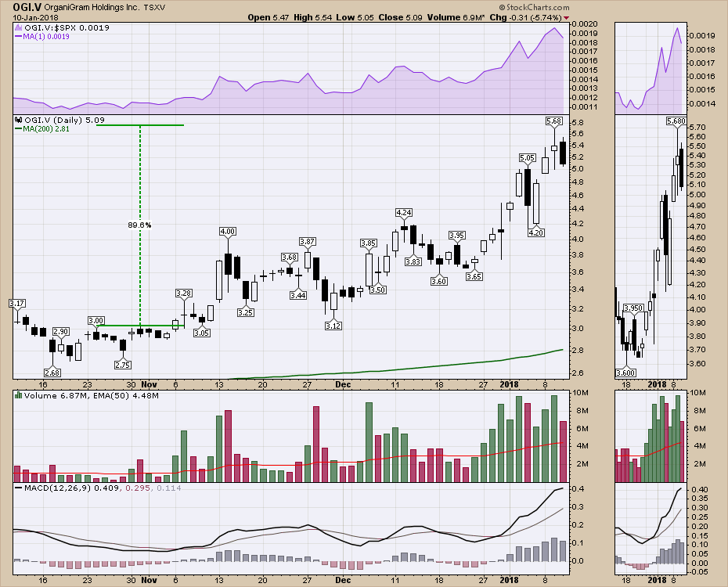The height and width of the screenshot is (587, 728).
Task: Click the 2.75 low price label
Action: 123,366
